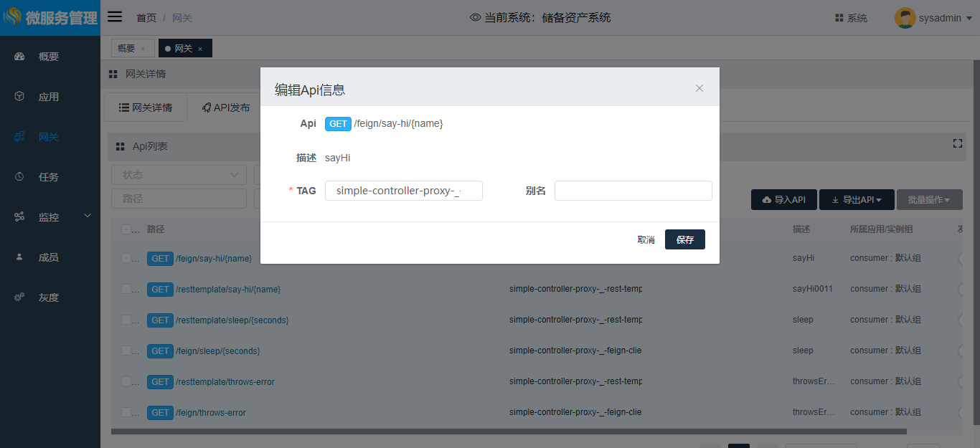
Task: Check the box for /resttemplate/say-hi/{name} row
Action: pyautogui.click(x=126, y=289)
